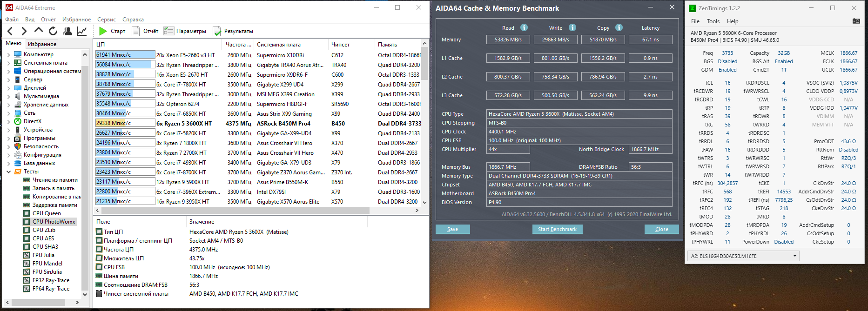Open Результаты results in toolbar

point(233,31)
